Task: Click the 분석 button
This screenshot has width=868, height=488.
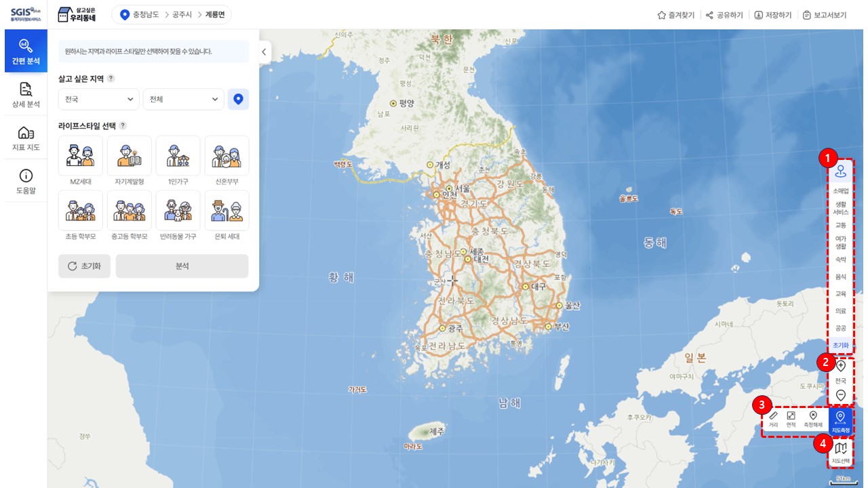Action: (x=182, y=266)
